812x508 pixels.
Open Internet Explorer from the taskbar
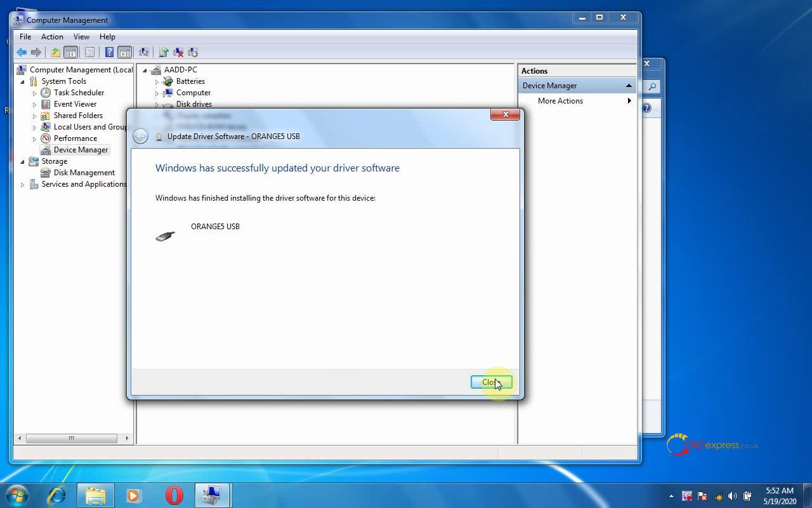pos(56,495)
